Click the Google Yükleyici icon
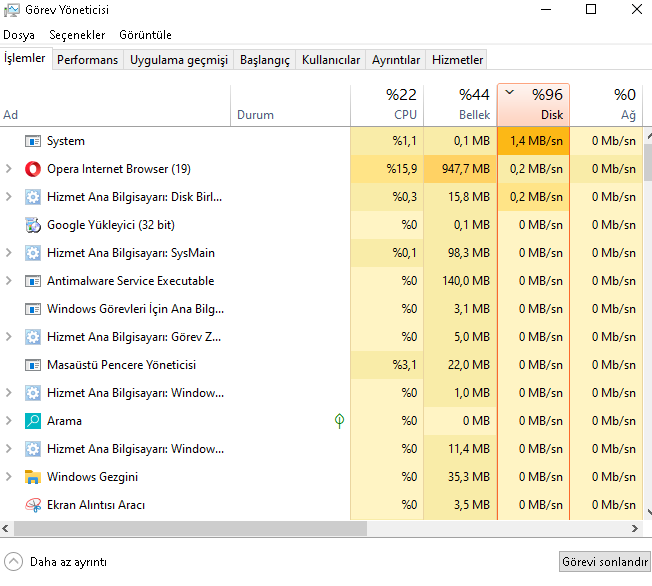 coord(33,225)
